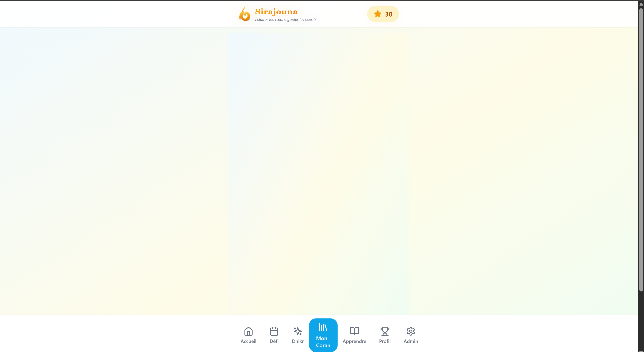Click the scrollbar up arrow
Screen dimensions: 644x352
pyautogui.click(x=641, y=4)
